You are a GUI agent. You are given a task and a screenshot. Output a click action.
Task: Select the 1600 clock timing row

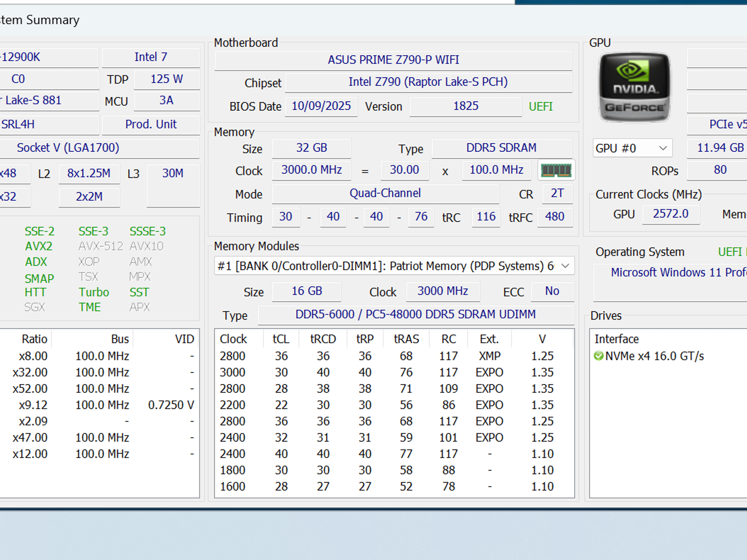[x=394, y=487]
